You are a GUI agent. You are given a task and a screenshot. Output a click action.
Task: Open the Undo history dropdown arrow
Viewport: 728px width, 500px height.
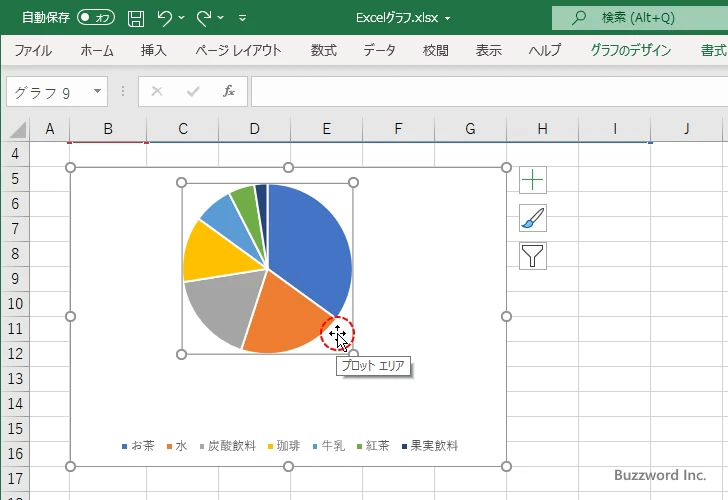coord(184,17)
